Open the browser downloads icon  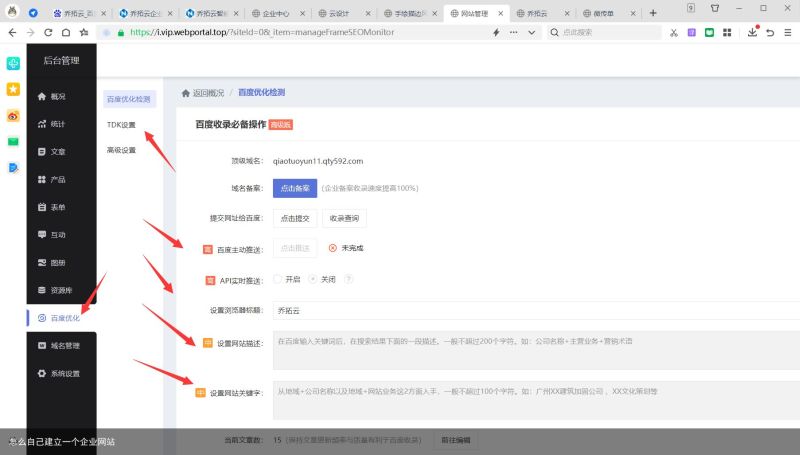tap(753, 32)
